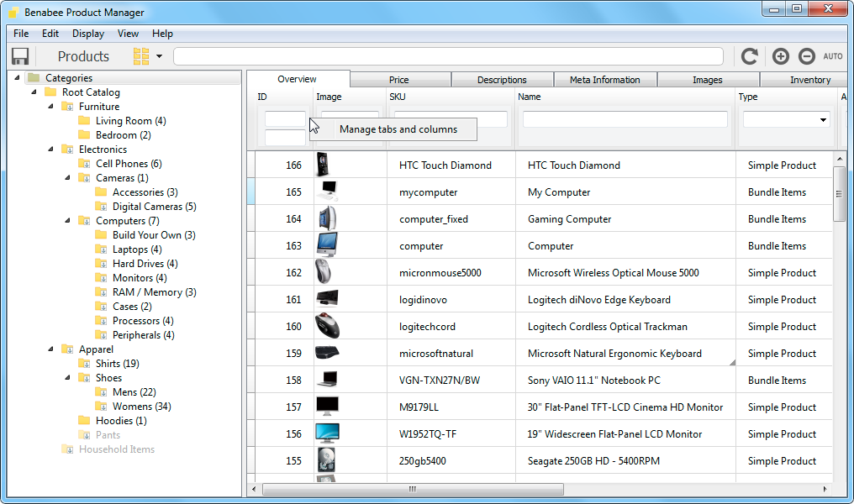
Task: Click the minus (remove) circle icon
Action: point(806,56)
